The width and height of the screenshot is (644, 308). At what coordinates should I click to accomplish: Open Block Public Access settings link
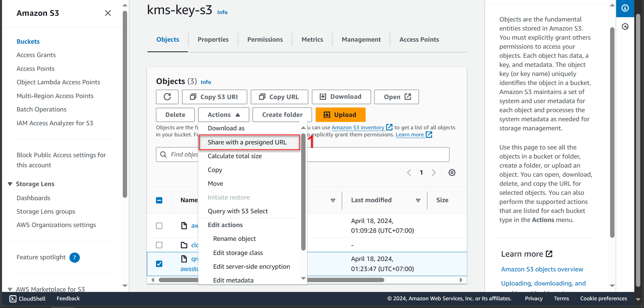(x=61, y=160)
